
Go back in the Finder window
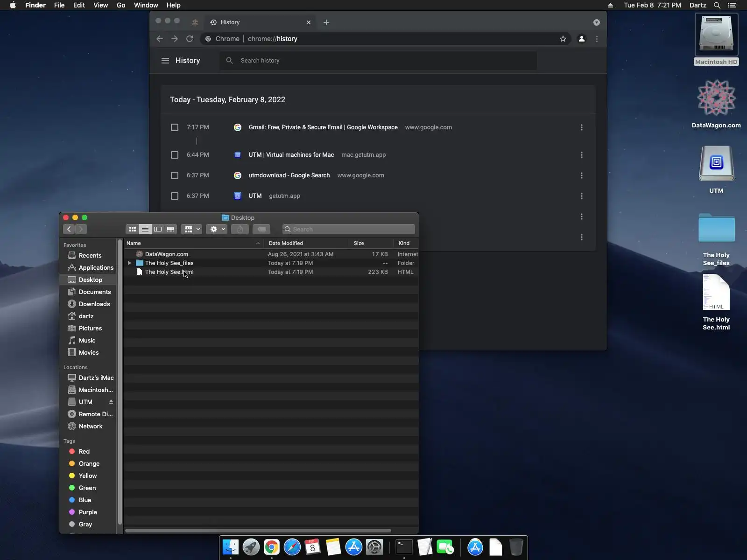pyautogui.click(x=69, y=229)
